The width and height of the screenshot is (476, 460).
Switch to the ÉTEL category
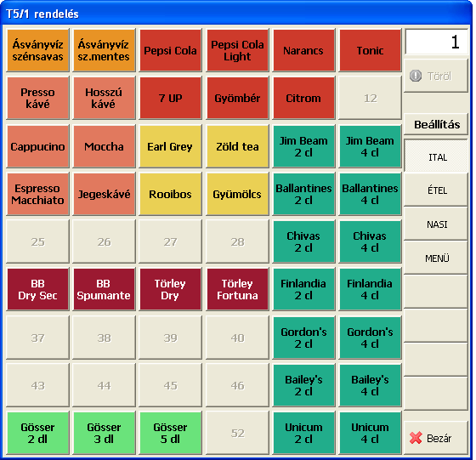point(436,190)
